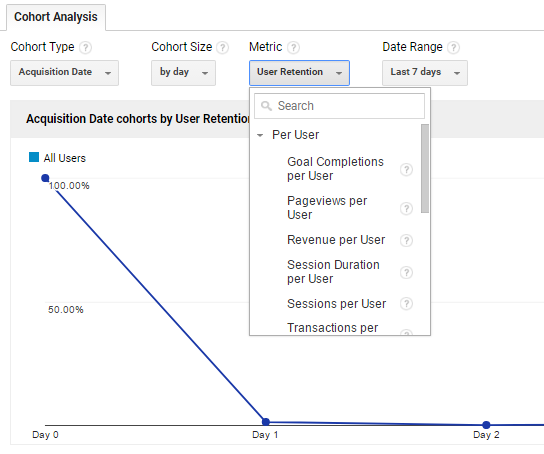
Task: Click help icon beside Date Range
Action: (x=453, y=48)
